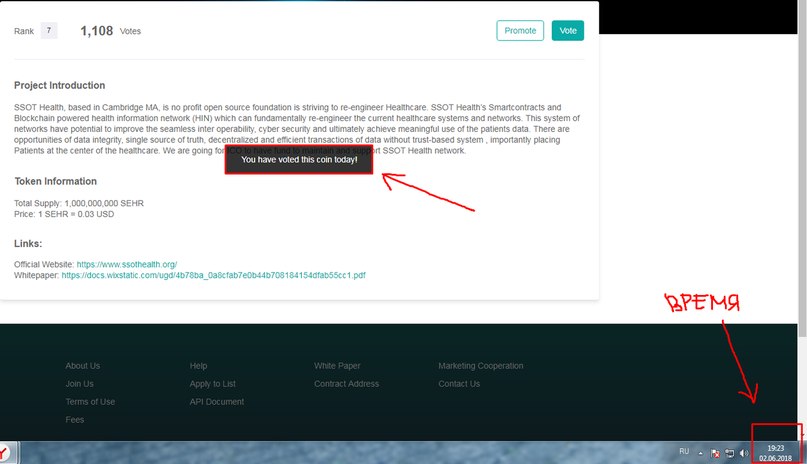The width and height of the screenshot is (807, 464).
Task: Click the RU language indicator in tray
Action: [x=684, y=451]
